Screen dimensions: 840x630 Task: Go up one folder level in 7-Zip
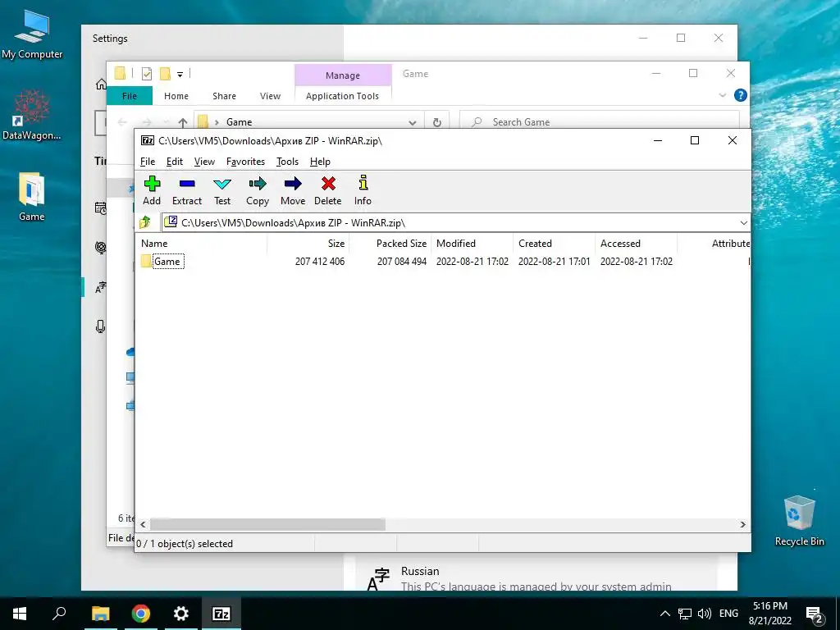click(144, 222)
